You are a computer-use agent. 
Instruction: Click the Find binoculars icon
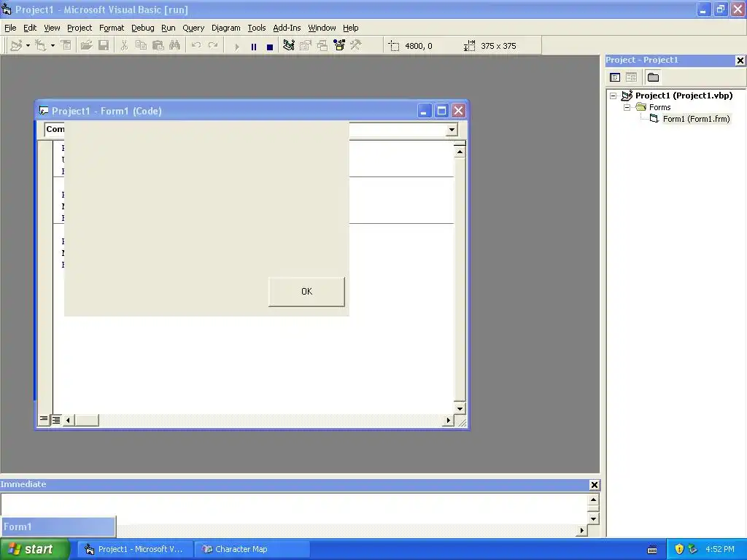tap(174, 46)
